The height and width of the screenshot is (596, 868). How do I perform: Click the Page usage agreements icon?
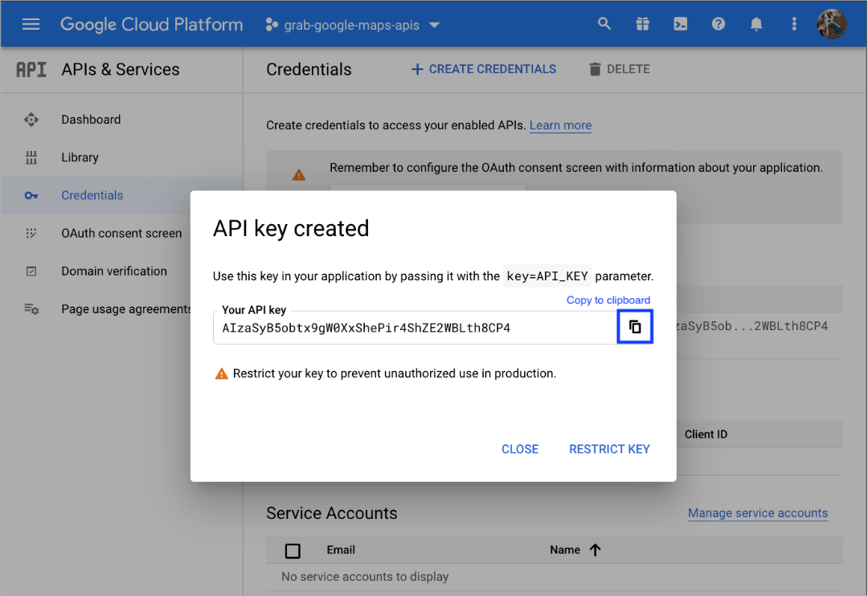point(31,308)
